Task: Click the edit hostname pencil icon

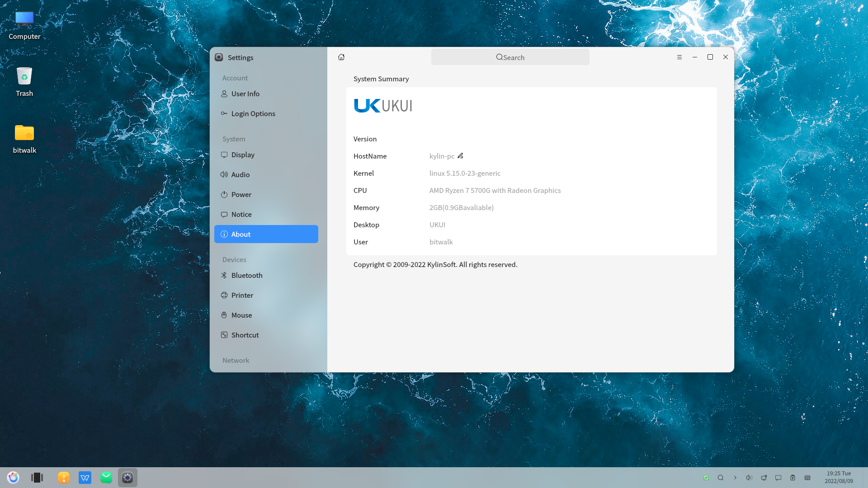Action: coord(460,156)
